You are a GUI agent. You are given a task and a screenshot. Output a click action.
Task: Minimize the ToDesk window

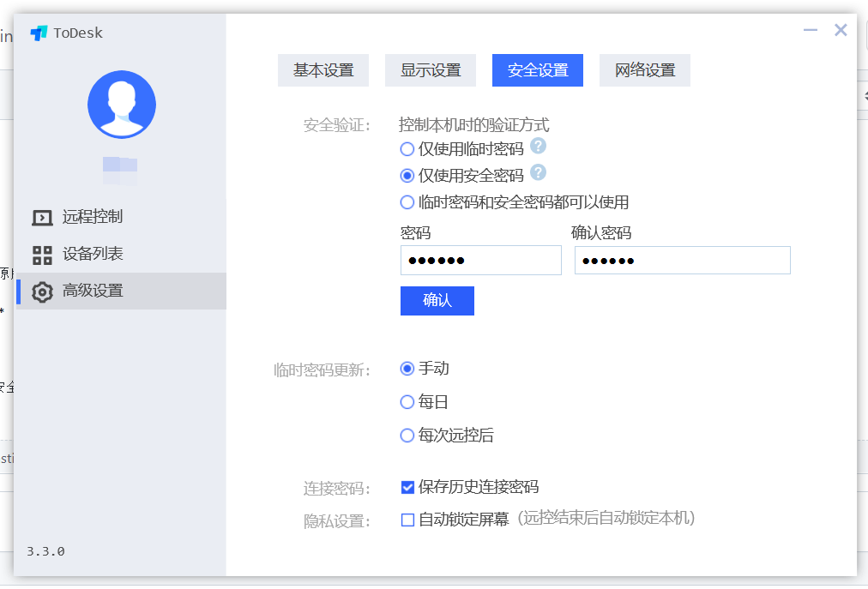tap(811, 31)
